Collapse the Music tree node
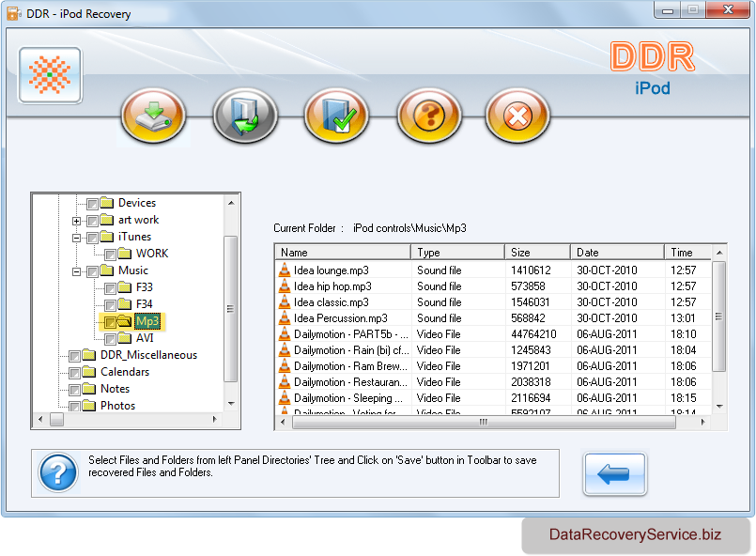This screenshot has height=556, width=756. point(76,271)
